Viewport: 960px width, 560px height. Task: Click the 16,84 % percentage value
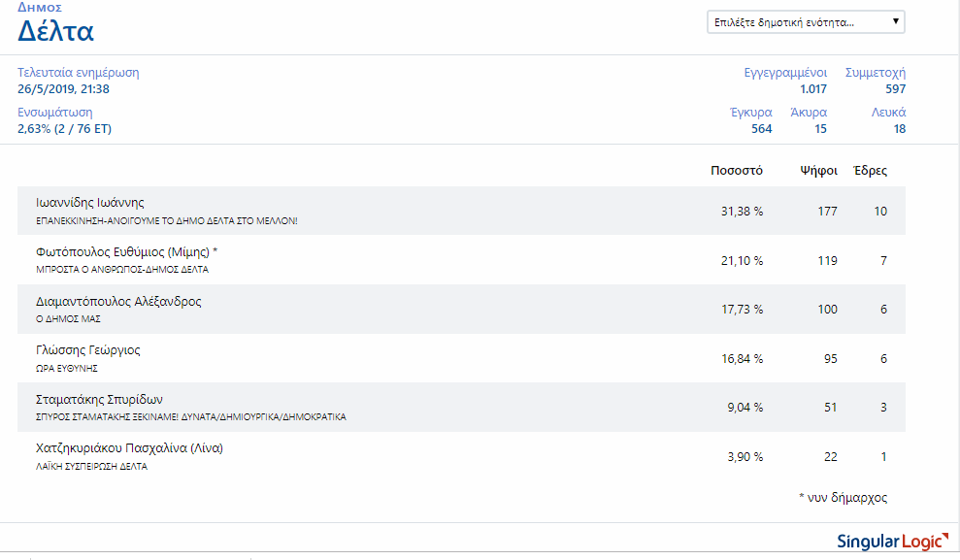742,359
